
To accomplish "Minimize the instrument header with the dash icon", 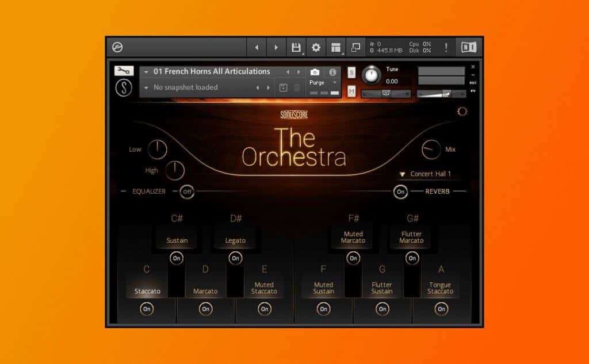I will 473,75.
